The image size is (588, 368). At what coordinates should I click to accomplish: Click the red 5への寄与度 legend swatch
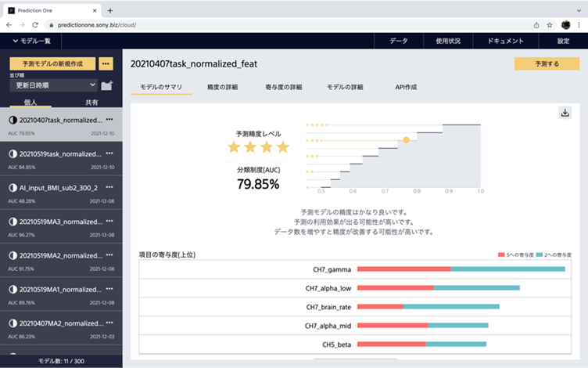pyautogui.click(x=501, y=255)
